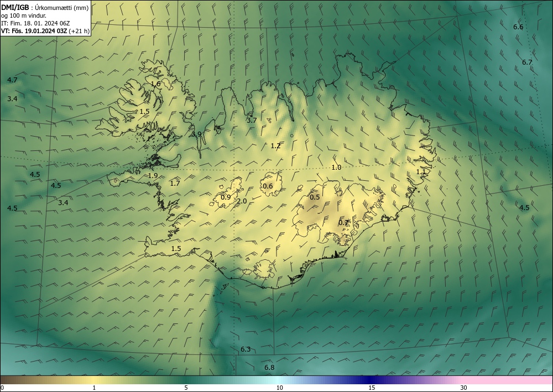Click the 0.7 value label
Screen dimensions: 553x392
point(343,223)
